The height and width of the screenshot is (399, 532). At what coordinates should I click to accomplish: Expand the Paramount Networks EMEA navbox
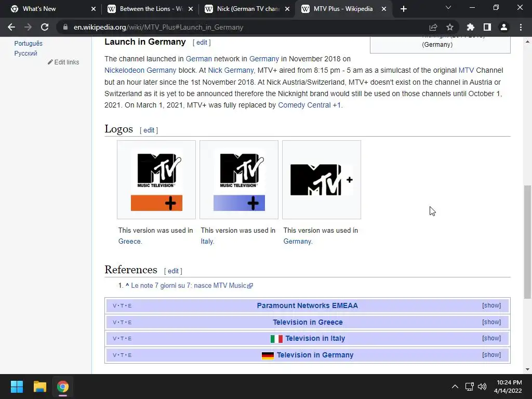click(491, 305)
